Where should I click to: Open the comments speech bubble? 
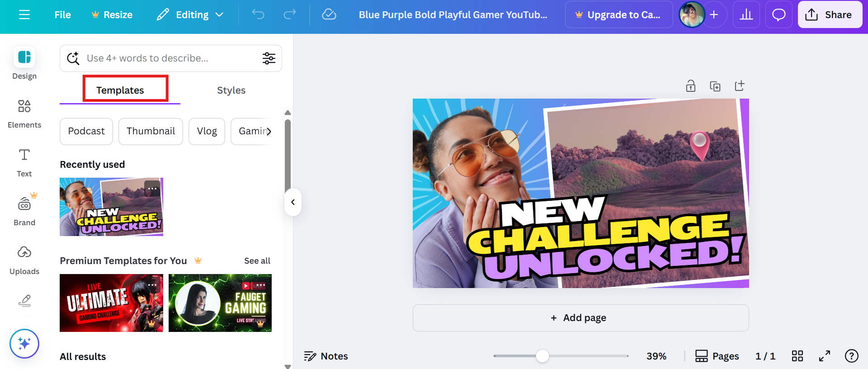coord(779,15)
